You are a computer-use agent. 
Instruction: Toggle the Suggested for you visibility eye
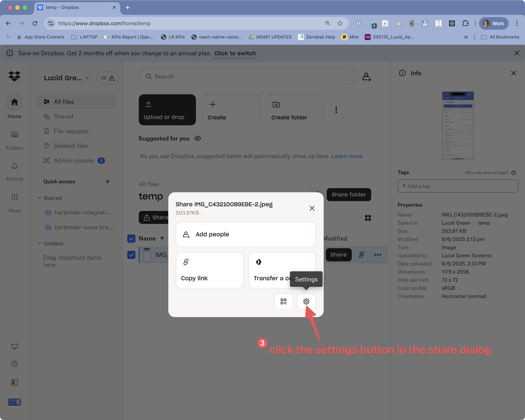tap(198, 138)
